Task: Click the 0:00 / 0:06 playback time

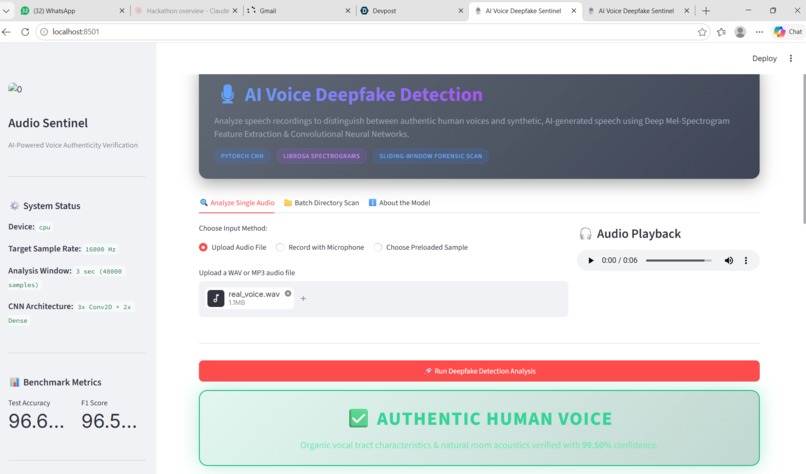Action: click(619, 261)
